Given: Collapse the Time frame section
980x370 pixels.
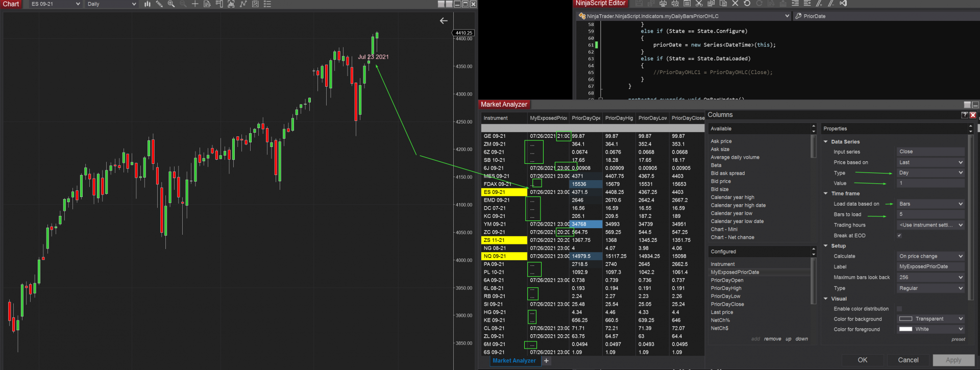Looking at the screenshot, I should pyautogui.click(x=826, y=193).
